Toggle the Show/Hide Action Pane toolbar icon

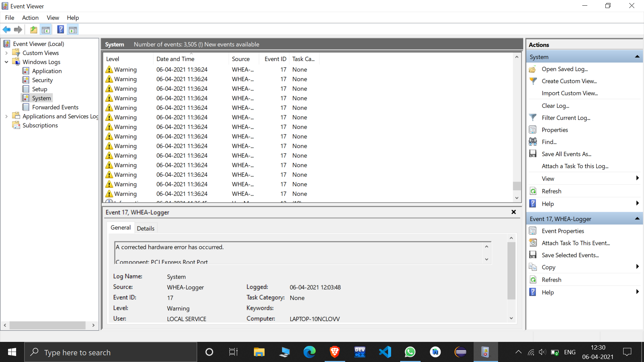(73, 30)
